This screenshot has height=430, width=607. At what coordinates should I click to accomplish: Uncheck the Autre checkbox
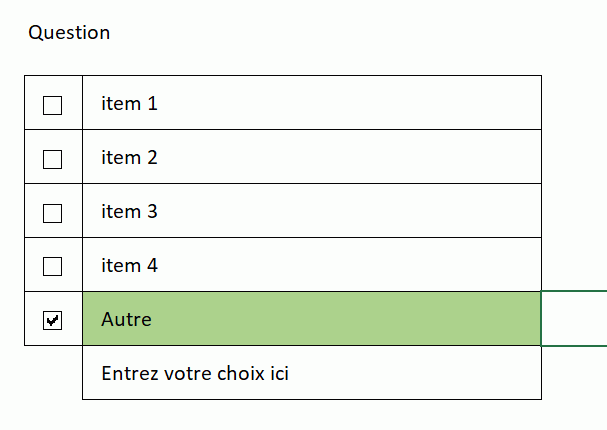click(53, 320)
